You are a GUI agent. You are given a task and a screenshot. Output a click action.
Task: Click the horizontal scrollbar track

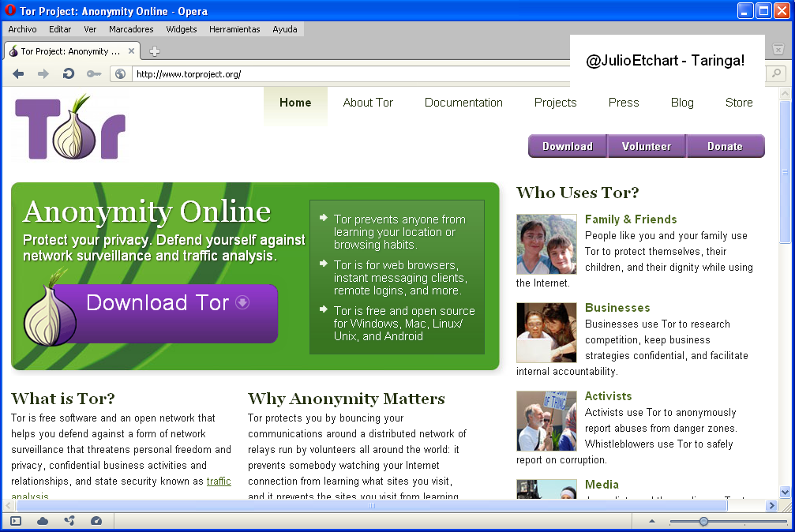point(372,505)
